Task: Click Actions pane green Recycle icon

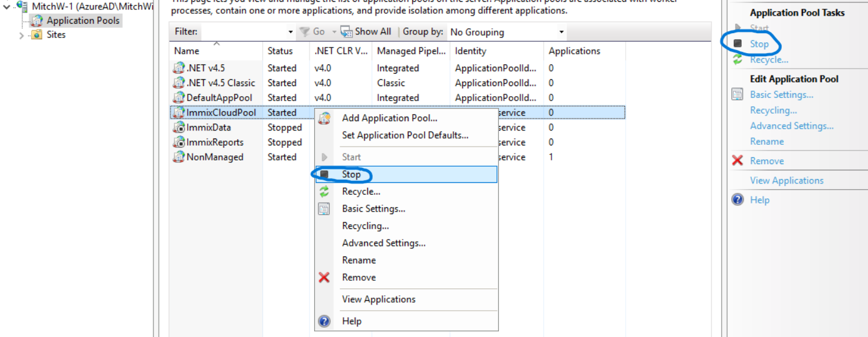Action: coord(737,60)
